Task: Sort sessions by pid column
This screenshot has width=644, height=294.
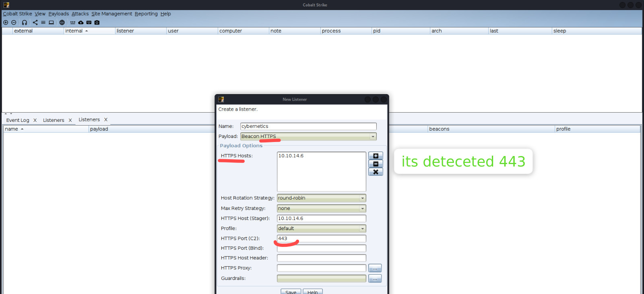Action: point(400,31)
